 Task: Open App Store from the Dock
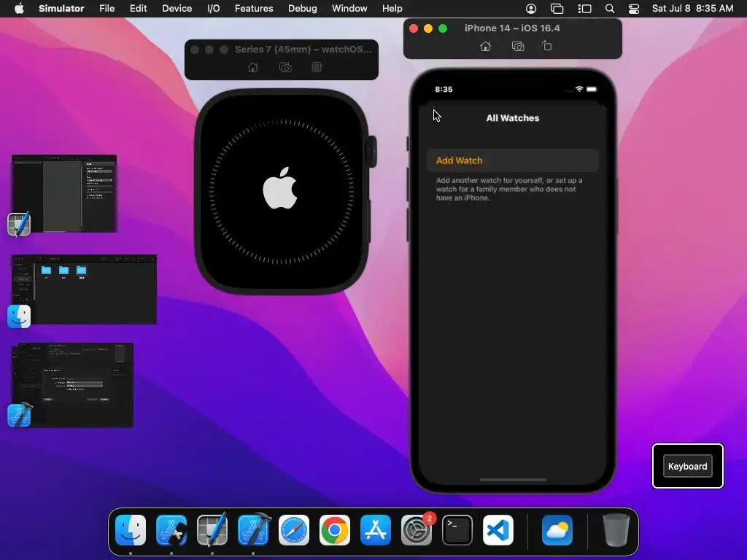click(x=376, y=529)
